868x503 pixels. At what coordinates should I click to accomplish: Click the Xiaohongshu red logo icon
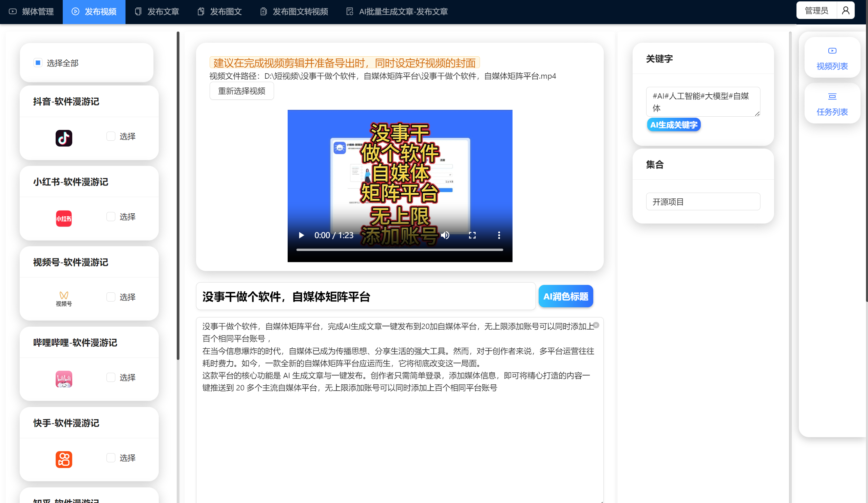coord(64,218)
